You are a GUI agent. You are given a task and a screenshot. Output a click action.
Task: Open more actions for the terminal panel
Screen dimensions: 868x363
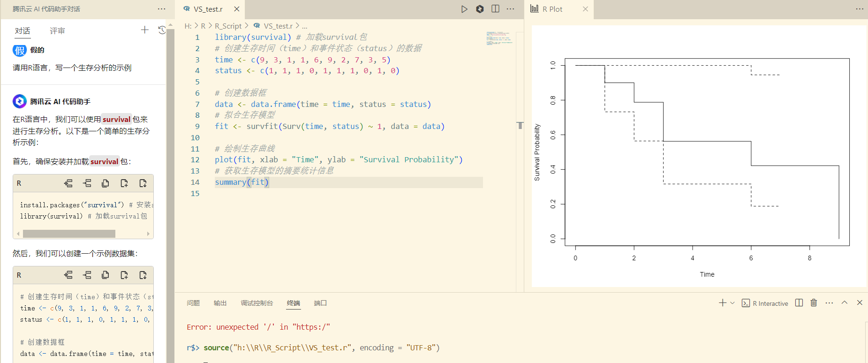coord(829,303)
